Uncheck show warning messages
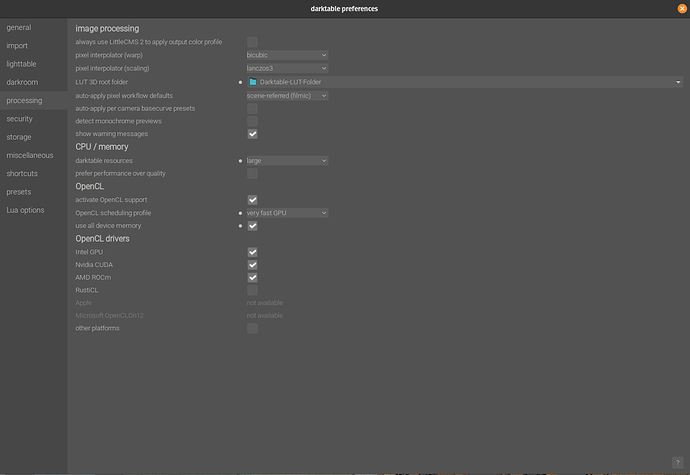690x475 pixels. pyautogui.click(x=252, y=134)
